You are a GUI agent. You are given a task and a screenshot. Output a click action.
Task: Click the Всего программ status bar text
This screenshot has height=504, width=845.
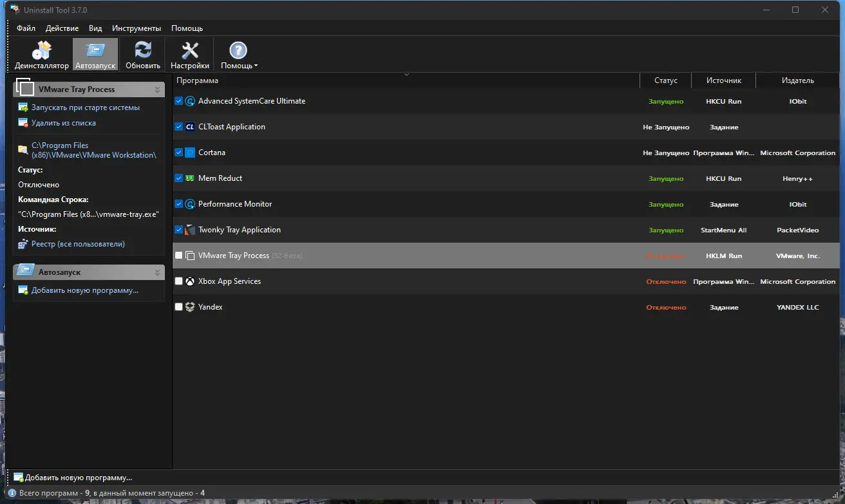(112, 493)
